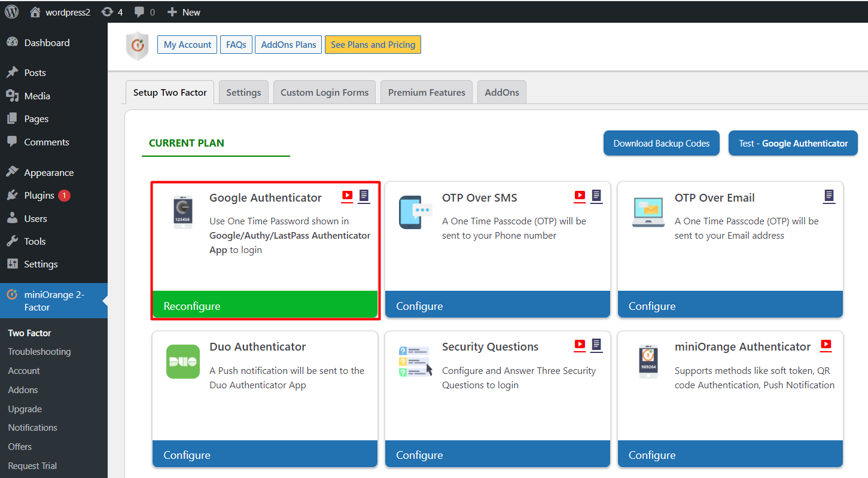
Task: Open the comments bubble in admin bar
Action: coord(144,12)
